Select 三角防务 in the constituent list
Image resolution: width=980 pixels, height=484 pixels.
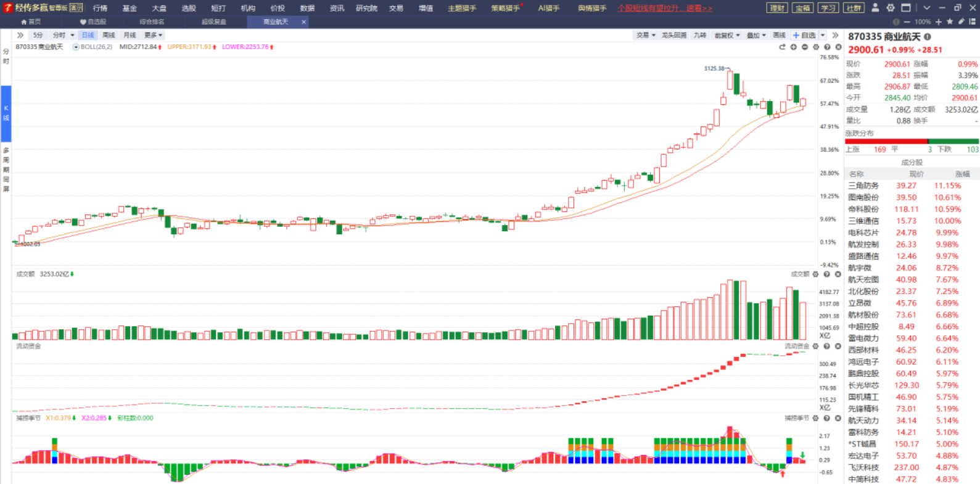pos(863,186)
